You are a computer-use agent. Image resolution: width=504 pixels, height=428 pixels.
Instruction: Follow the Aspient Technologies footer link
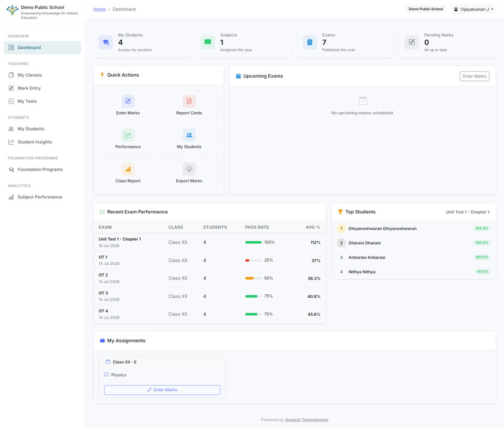pos(307,420)
